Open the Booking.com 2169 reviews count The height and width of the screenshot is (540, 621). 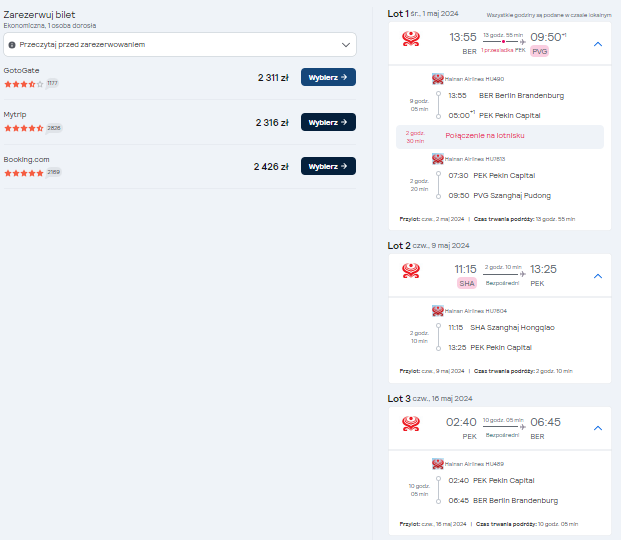coord(53,172)
